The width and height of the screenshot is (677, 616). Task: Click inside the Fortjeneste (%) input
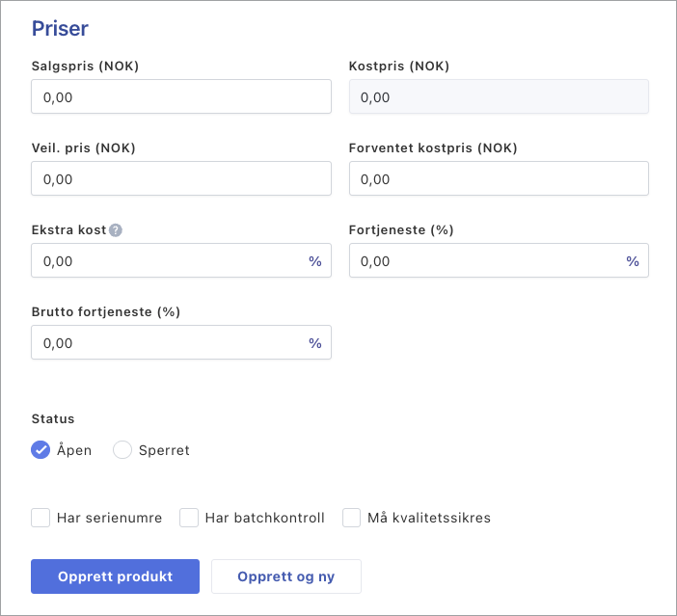click(482, 261)
